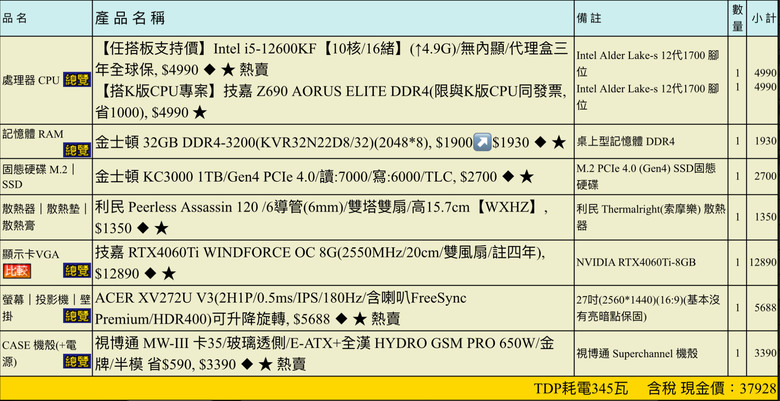Select the 金士頓 32GB DDR4-3200 product
780x401 pixels.
point(330,142)
